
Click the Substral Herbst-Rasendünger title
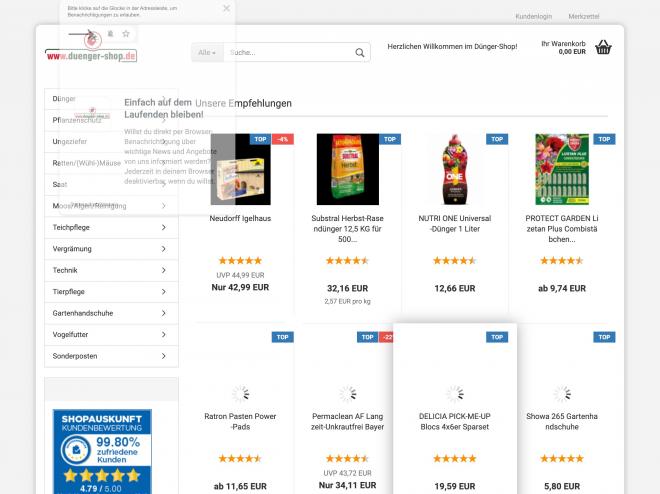[x=348, y=229]
